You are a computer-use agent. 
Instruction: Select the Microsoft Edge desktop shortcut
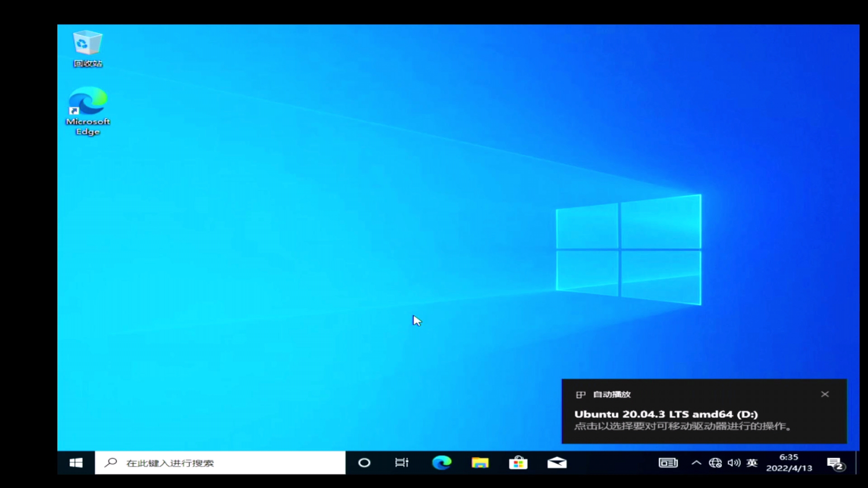pyautogui.click(x=88, y=111)
